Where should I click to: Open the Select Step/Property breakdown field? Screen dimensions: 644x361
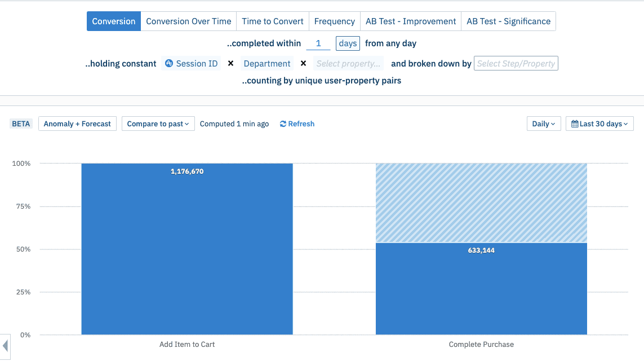tap(516, 63)
